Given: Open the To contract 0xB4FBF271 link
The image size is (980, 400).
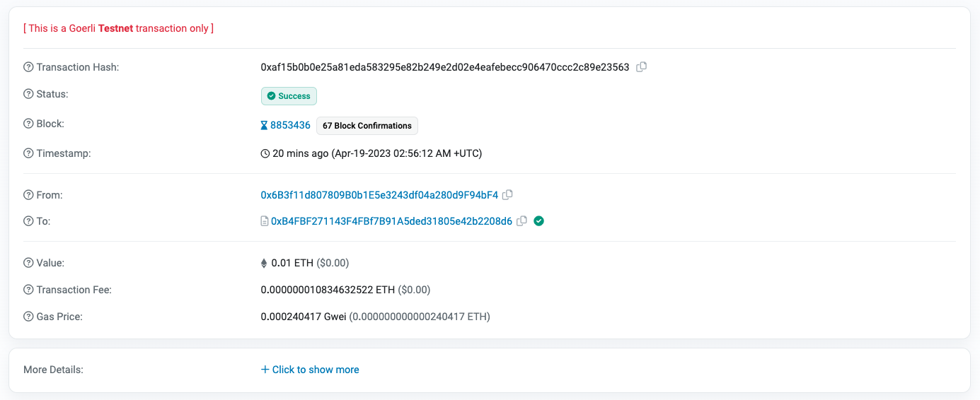Looking at the screenshot, I should pos(391,221).
